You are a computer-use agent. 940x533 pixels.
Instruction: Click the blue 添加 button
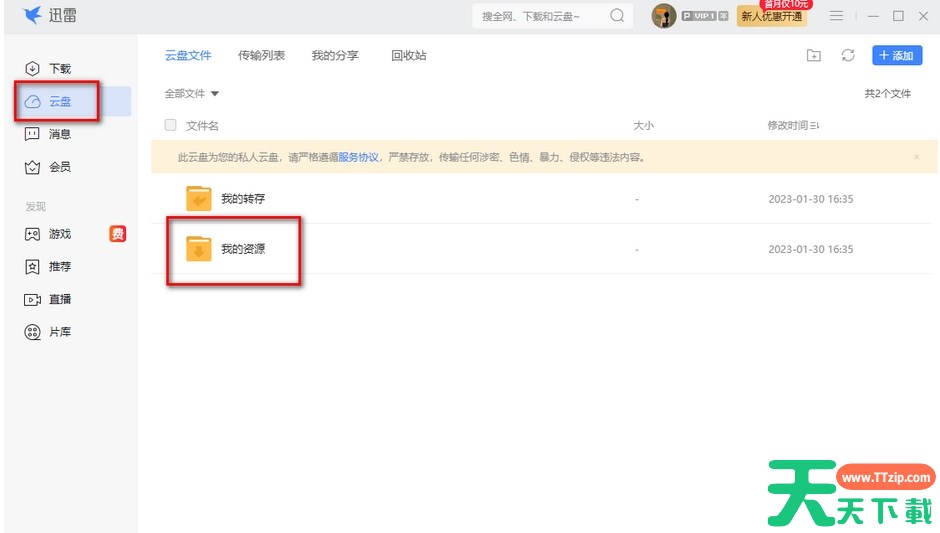pyautogui.click(x=896, y=56)
